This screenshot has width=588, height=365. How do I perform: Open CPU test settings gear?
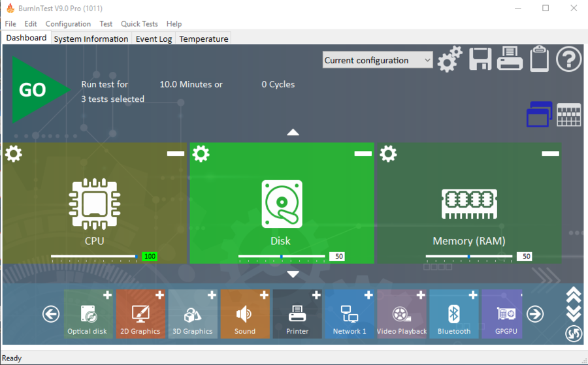tap(14, 154)
